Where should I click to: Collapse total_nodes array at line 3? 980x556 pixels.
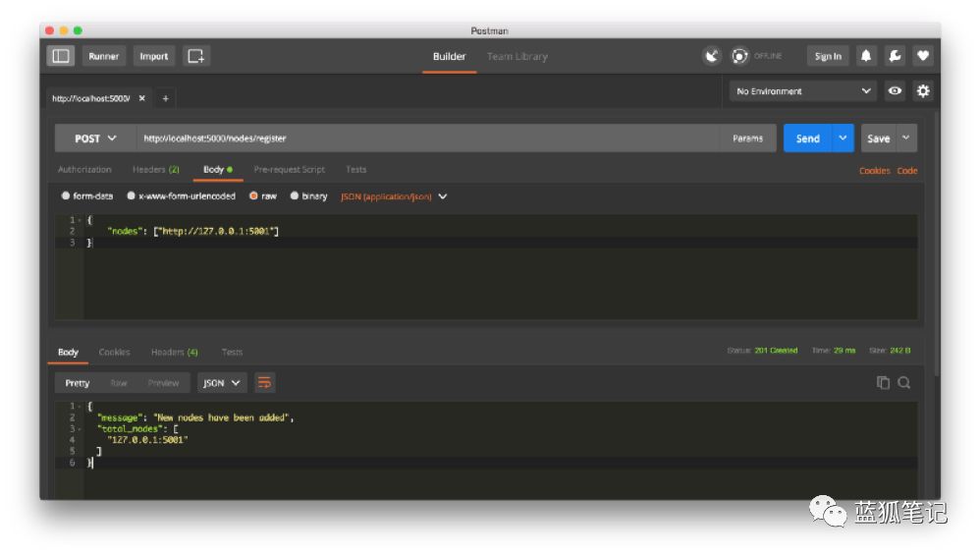[80, 429]
